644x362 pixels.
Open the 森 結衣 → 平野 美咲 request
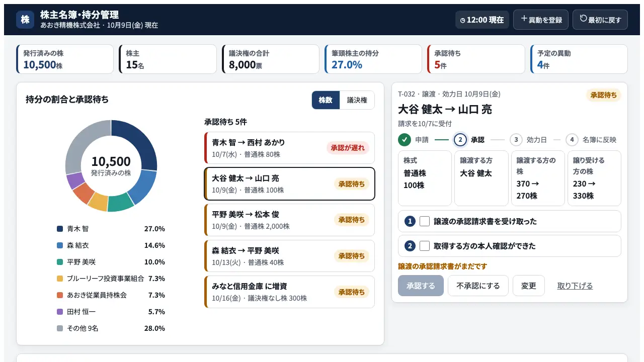[x=289, y=256]
